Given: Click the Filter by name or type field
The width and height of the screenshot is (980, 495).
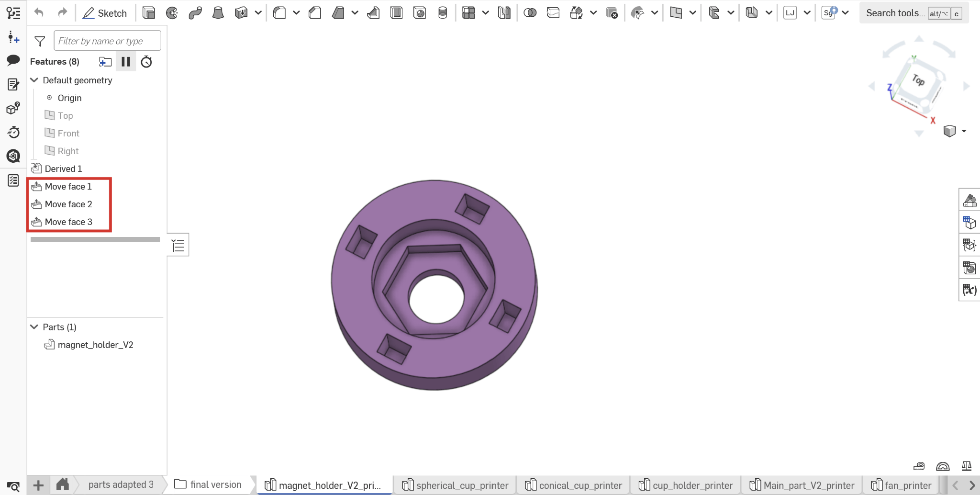Looking at the screenshot, I should click(107, 41).
